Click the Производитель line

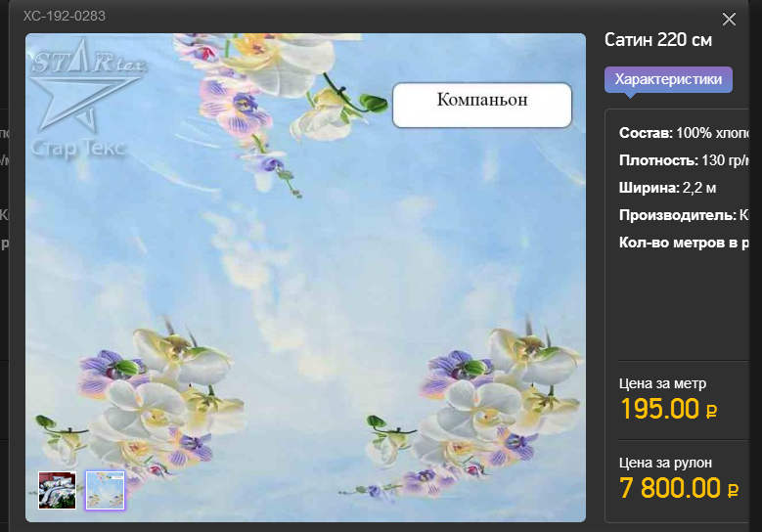(x=684, y=215)
